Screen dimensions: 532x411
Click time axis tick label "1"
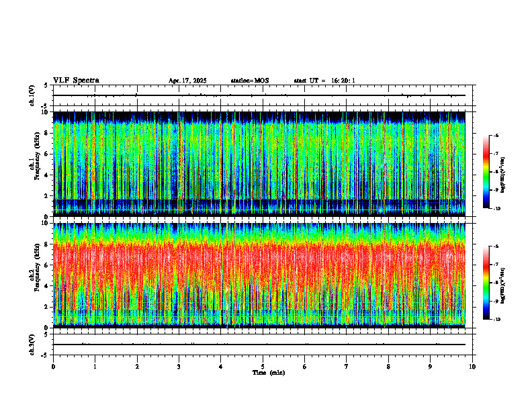pyautogui.click(x=95, y=367)
